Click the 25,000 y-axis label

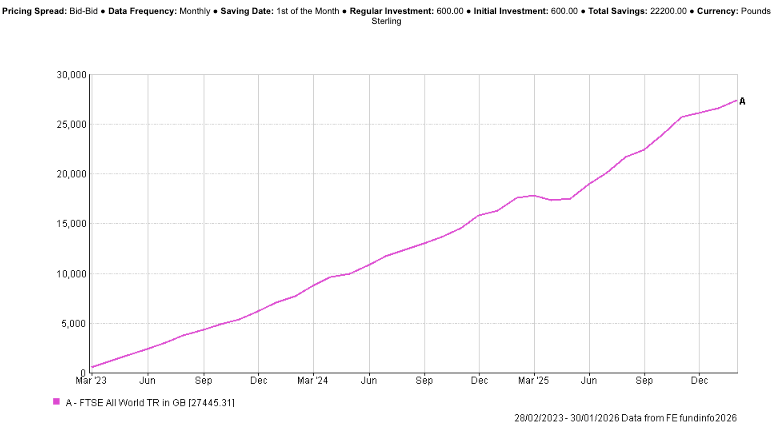(70, 125)
